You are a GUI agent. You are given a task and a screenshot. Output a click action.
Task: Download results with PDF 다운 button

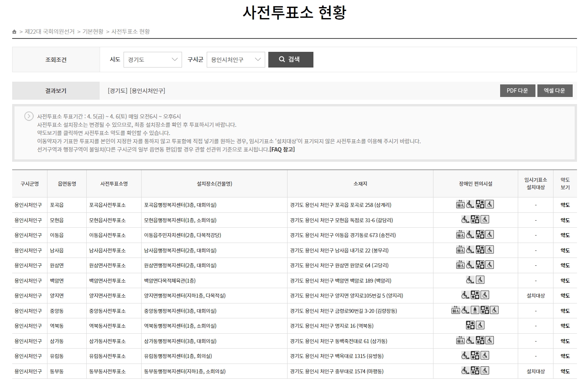tap(517, 91)
